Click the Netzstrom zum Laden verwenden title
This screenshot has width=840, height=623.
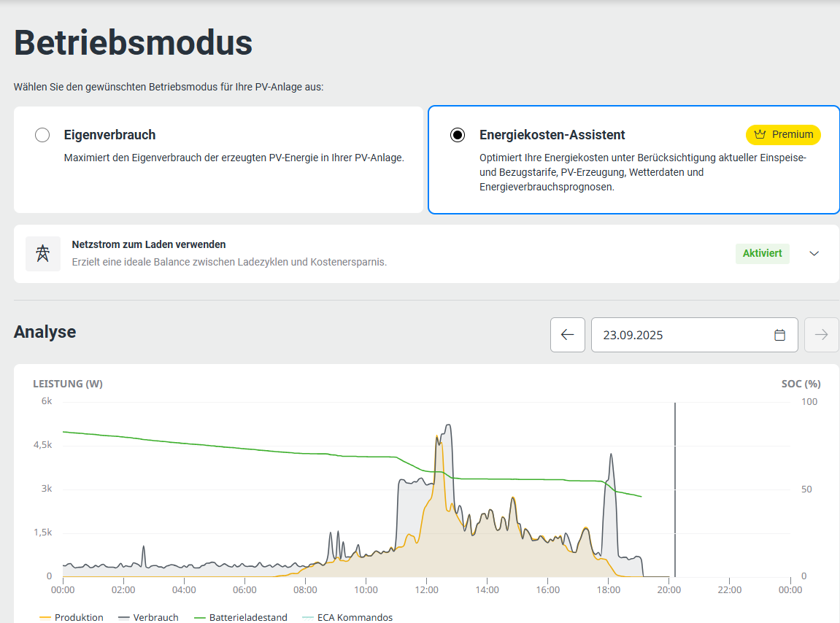coord(149,244)
